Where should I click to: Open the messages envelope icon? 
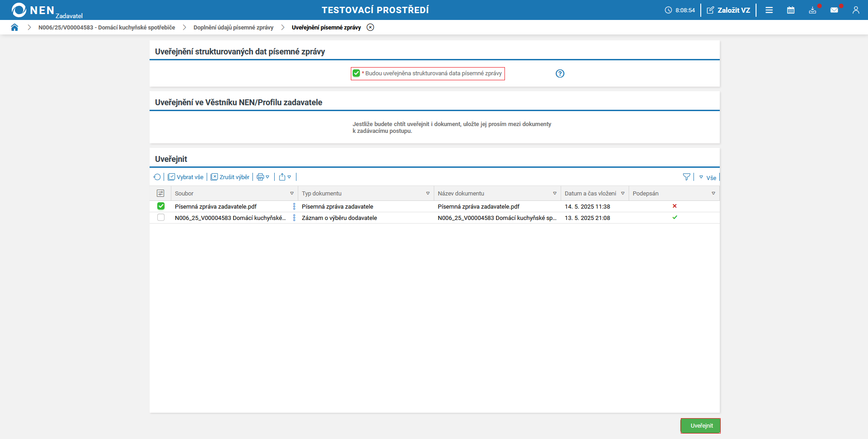tap(834, 10)
